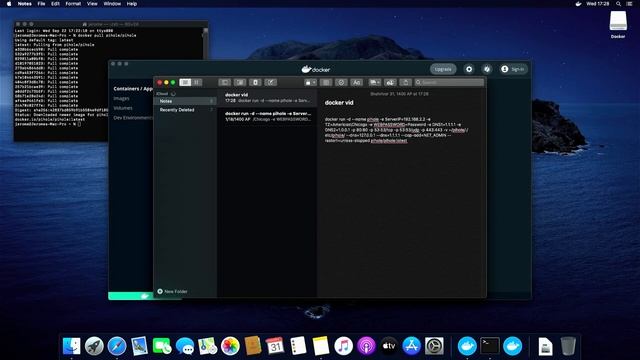
Task: Click Sign in on Docker Desktop
Action: tap(513, 69)
